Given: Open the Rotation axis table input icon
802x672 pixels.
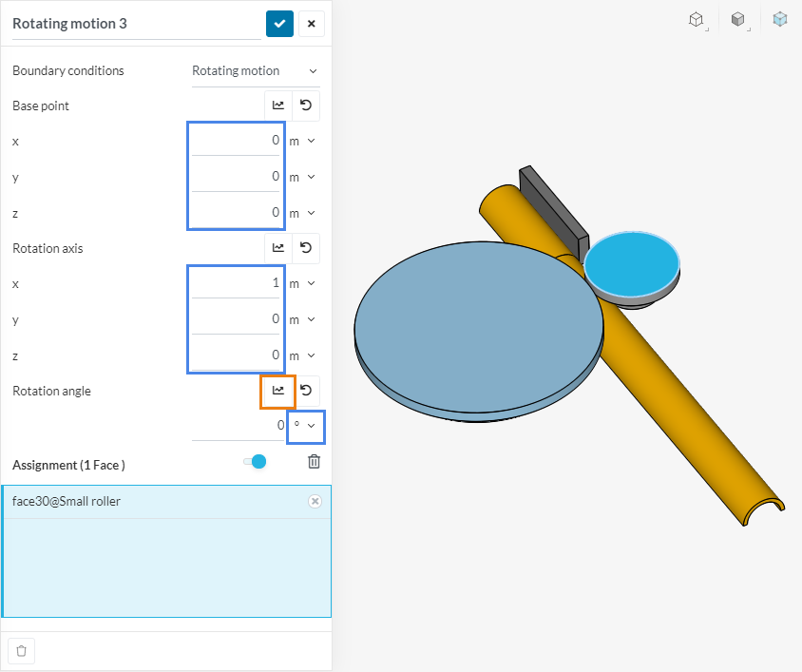Looking at the screenshot, I should pyautogui.click(x=277, y=248).
